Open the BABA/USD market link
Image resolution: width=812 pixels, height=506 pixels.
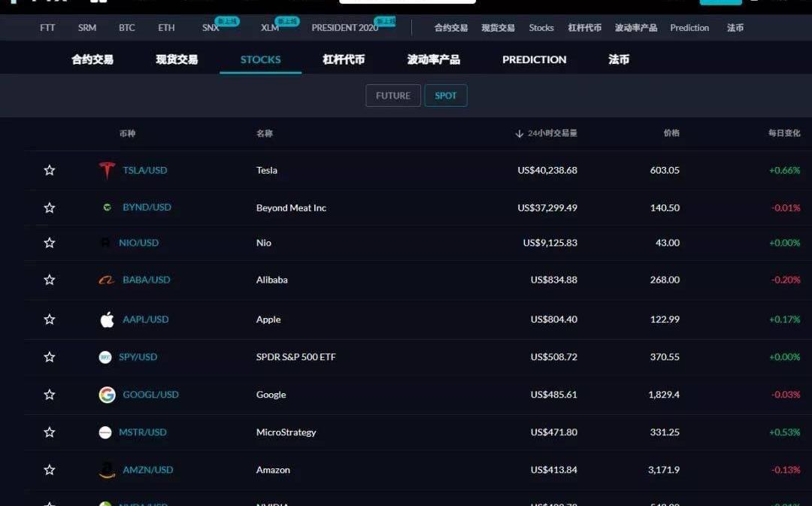[x=147, y=280]
